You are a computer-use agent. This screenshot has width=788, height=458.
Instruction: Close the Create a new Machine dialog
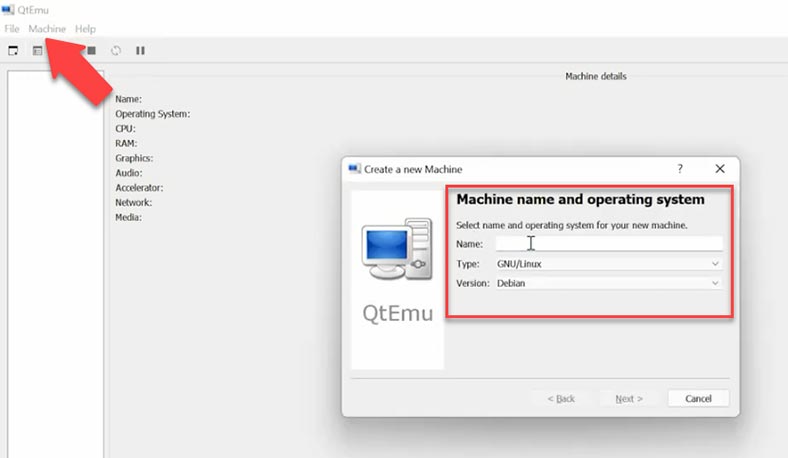pos(720,169)
